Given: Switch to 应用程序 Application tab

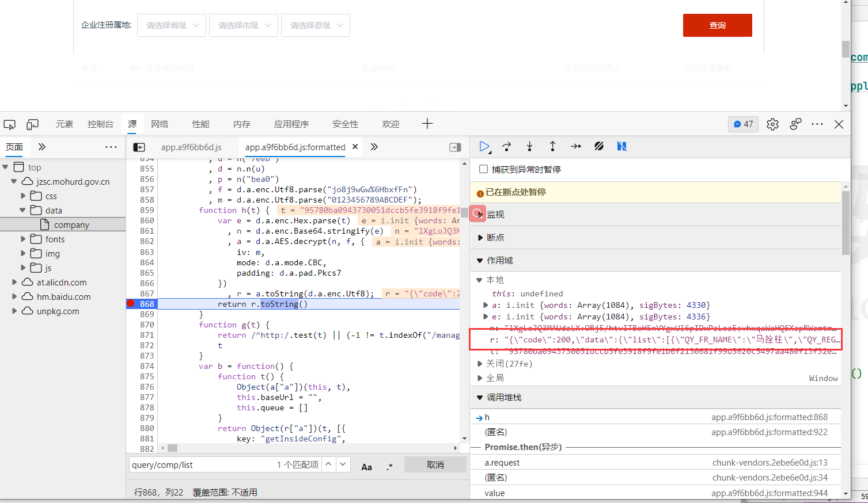Looking at the screenshot, I should (x=291, y=124).
